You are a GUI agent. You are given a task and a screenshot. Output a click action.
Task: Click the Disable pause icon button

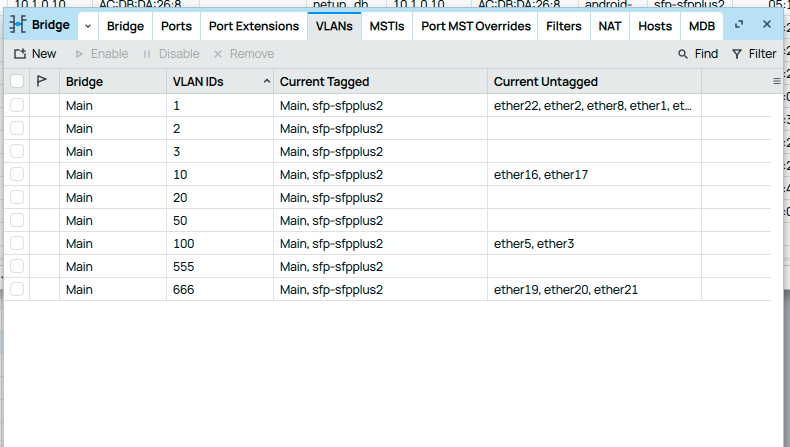click(147, 54)
